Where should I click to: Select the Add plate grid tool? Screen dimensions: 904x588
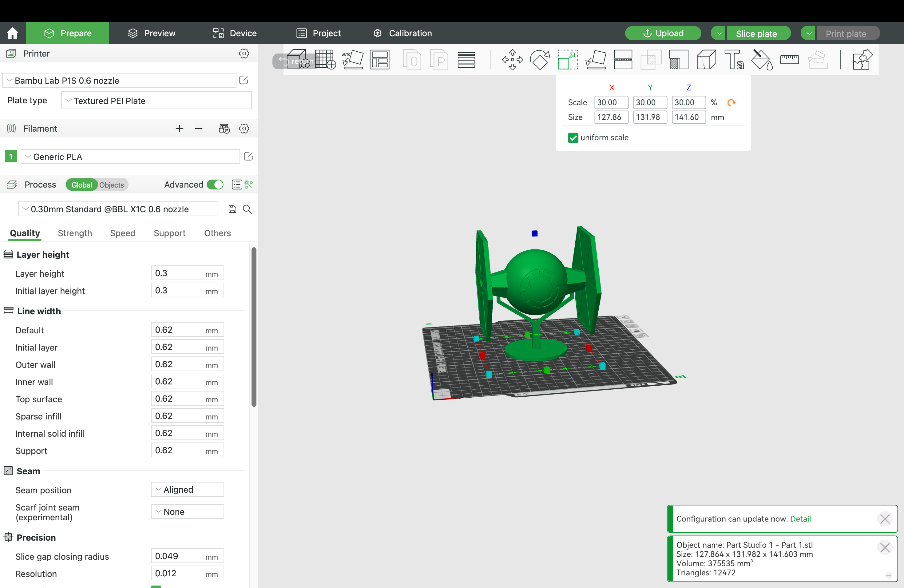coord(325,60)
